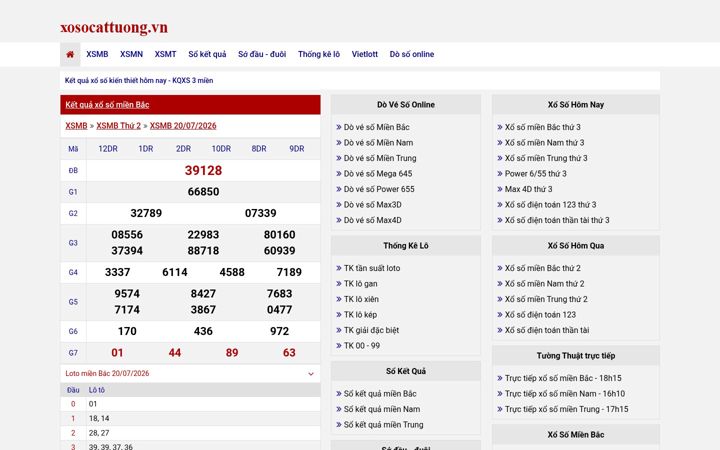Viewport: 720px width, 450px height.
Task: Select G3 number 08556
Action: point(127,235)
